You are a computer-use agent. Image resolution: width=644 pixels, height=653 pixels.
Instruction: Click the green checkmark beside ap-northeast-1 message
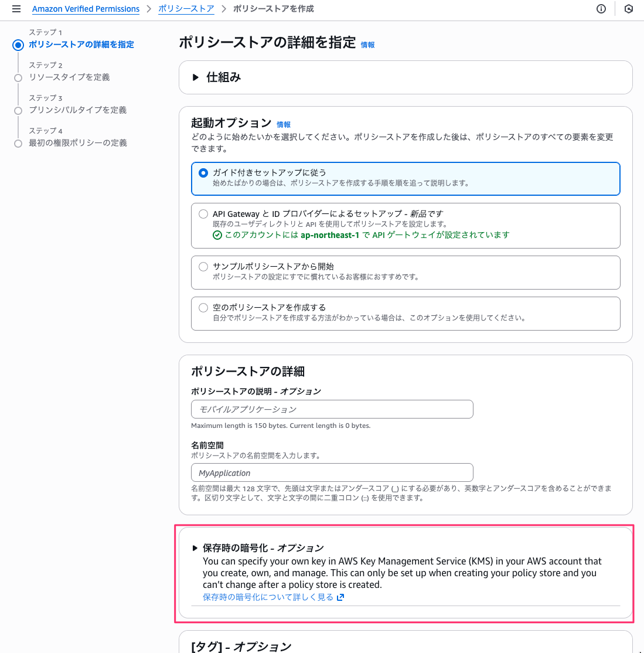tap(216, 236)
